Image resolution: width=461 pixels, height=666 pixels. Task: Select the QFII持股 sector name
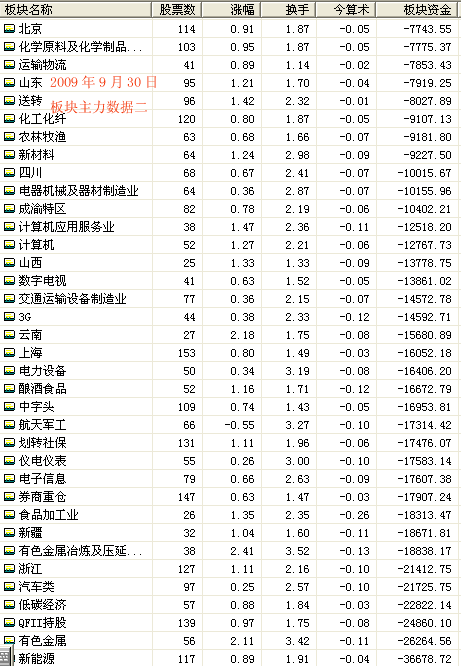coord(42,623)
